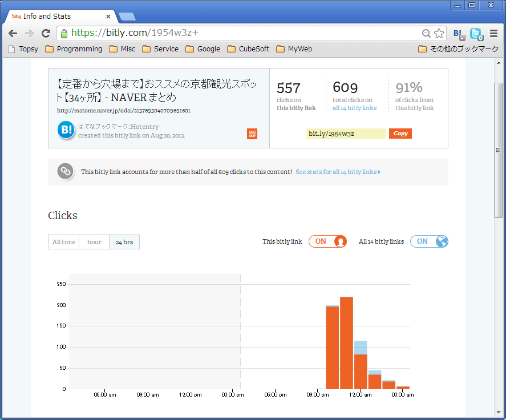The image size is (506, 420).
Task: Click the scrollbar up arrow
Action: coord(499,63)
